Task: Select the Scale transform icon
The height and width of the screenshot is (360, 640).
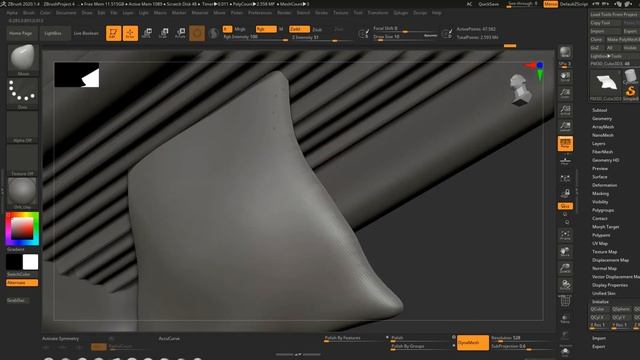Action: pos(164,33)
